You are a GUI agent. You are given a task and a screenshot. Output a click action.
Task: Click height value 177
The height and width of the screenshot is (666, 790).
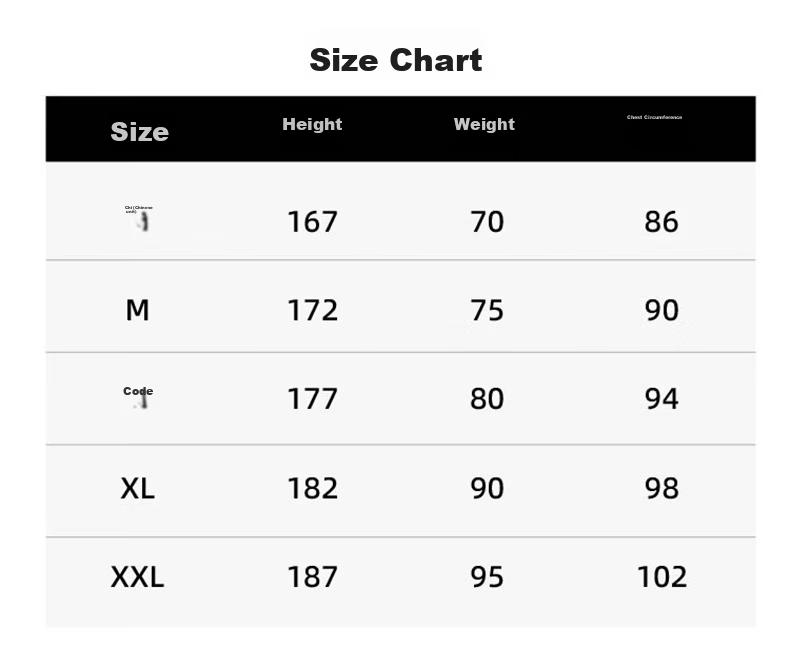point(312,399)
